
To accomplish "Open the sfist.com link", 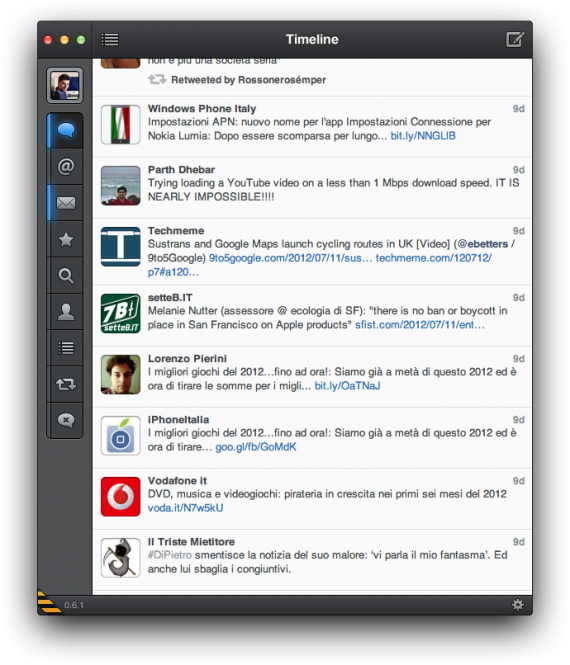I will tap(419, 325).
